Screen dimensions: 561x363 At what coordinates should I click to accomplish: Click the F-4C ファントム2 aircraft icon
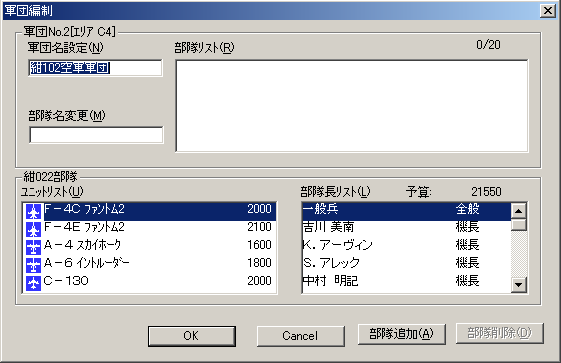coord(34,212)
